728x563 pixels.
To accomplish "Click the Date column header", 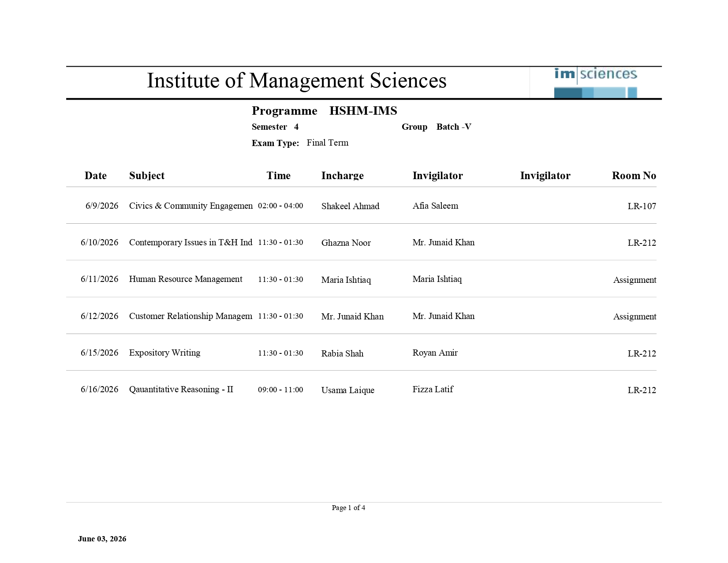I will [96, 176].
